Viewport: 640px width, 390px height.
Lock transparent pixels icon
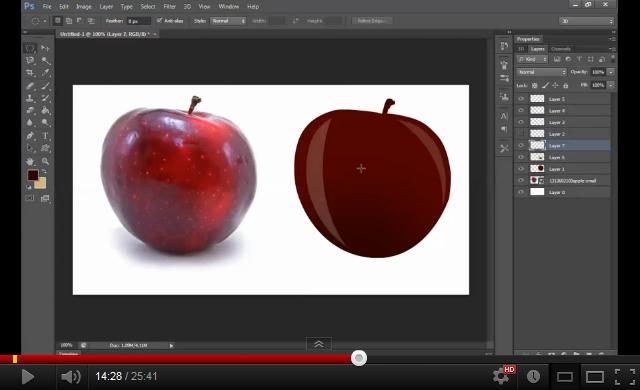point(535,85)
